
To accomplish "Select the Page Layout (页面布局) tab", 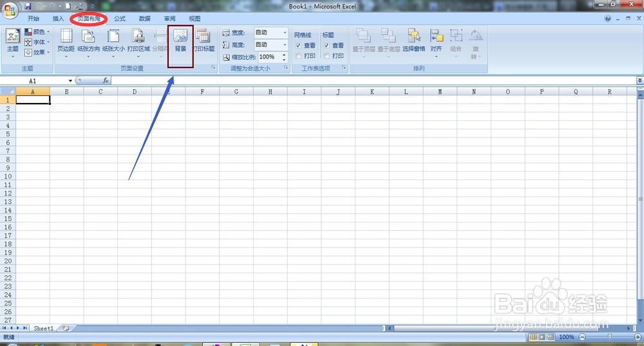I will point(89,19).
